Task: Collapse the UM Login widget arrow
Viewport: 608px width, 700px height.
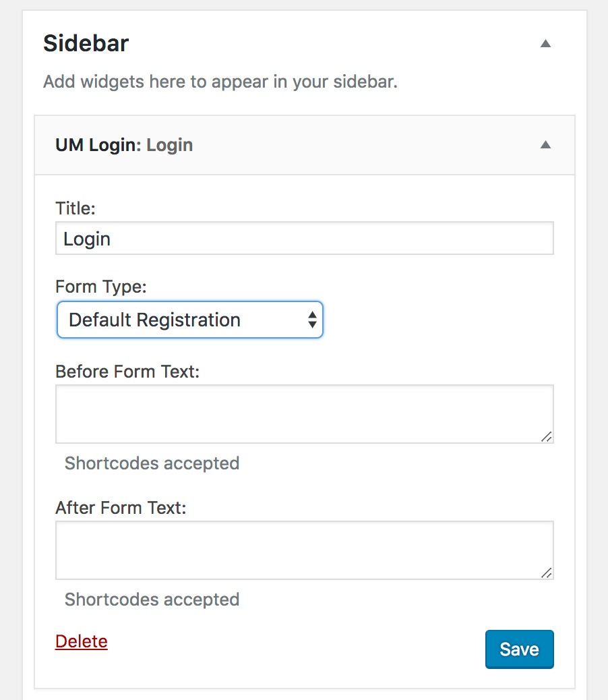Action: 546,145
